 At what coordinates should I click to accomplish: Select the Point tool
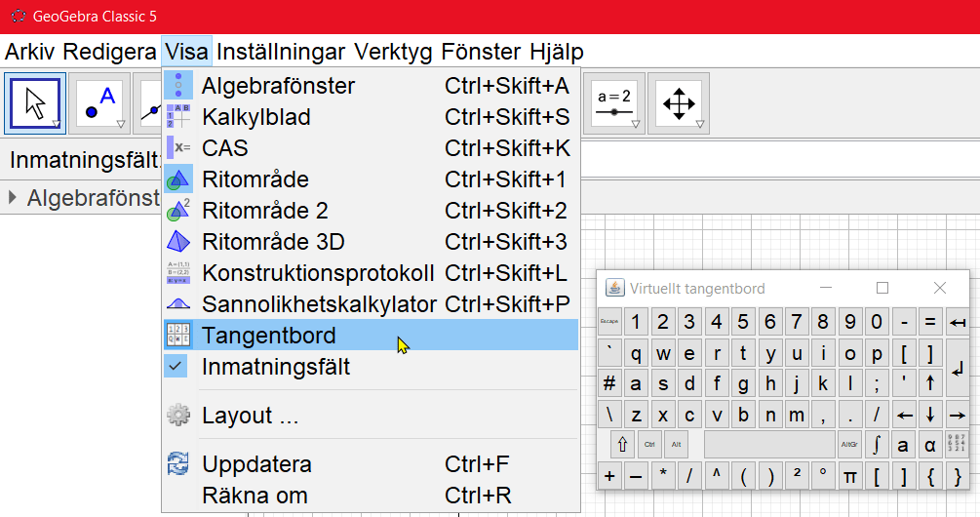(99, 102)
